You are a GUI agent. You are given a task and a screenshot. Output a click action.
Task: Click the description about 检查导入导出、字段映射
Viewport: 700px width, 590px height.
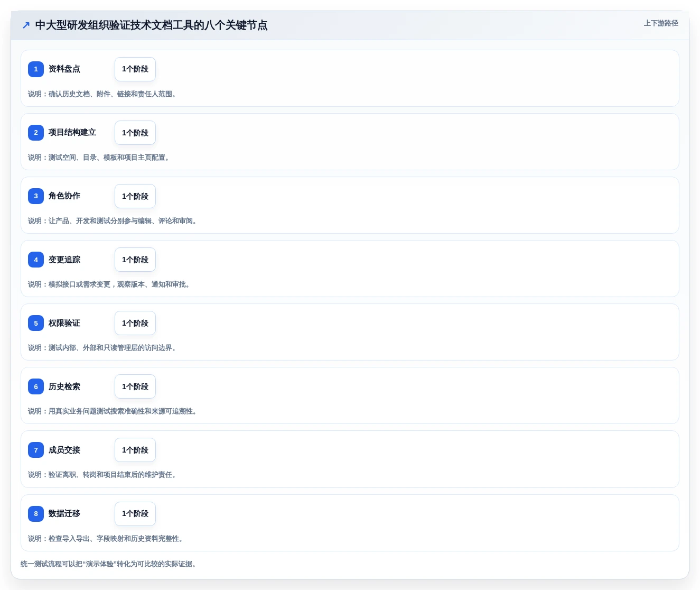pos(106,539)
